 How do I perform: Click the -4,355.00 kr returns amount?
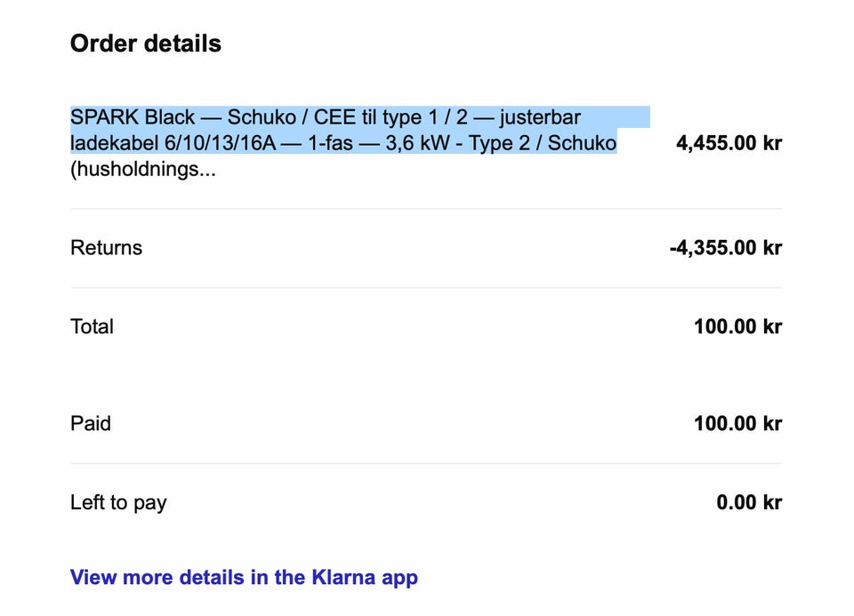[725, 248]
